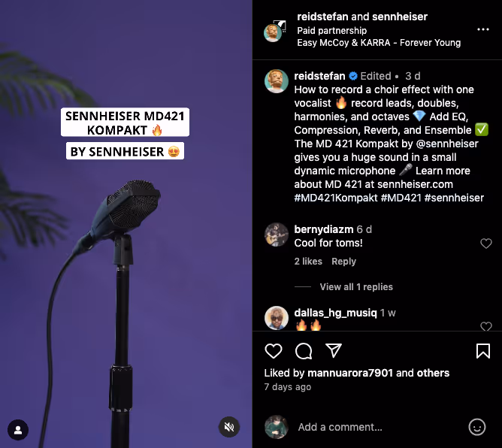502x448 pixels.
Task: View 2 likes on bernydiazm's comment
Action: (308, 262)
